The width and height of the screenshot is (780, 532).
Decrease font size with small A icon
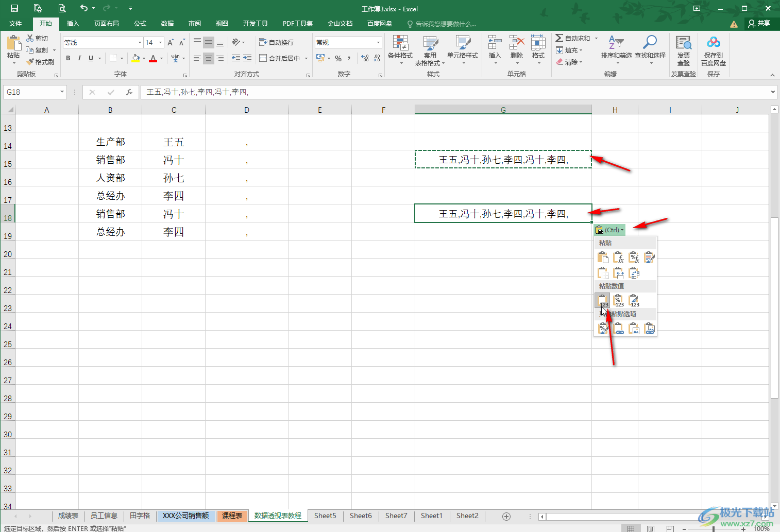[182, 42]
